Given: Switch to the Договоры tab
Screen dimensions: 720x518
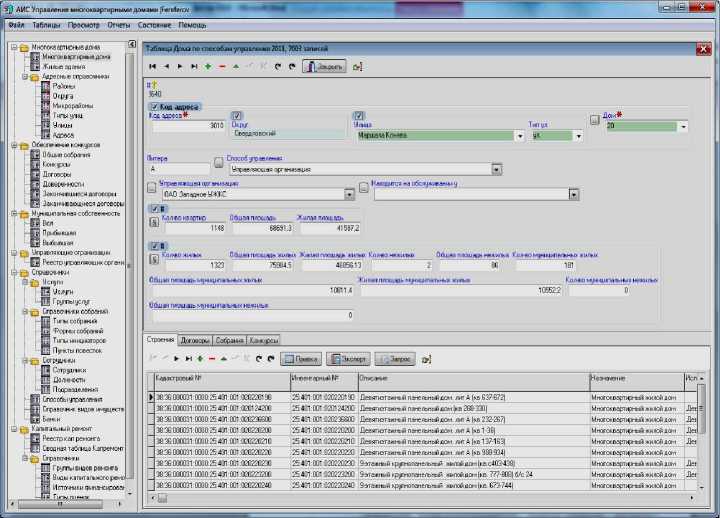Looking at the screenshot, I should click(194, 340).
